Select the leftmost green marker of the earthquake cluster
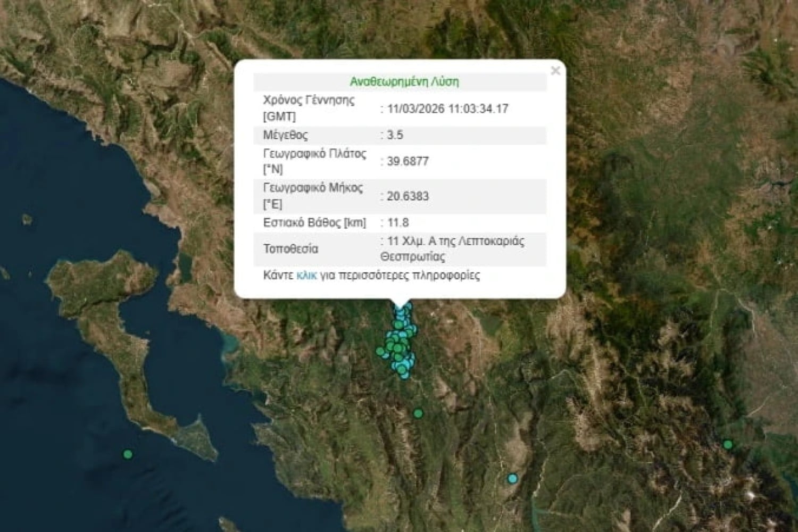This screenshot has width=798, height=532. [x=380, y=351]
